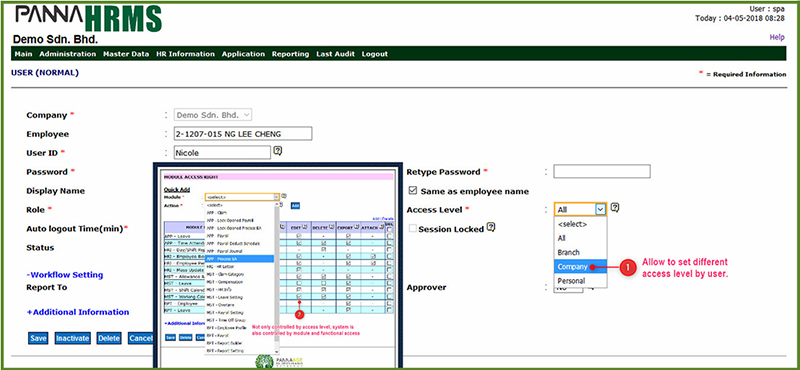Toggle the DEL column header checkbox
800x370 pixels.
(390, 230)
